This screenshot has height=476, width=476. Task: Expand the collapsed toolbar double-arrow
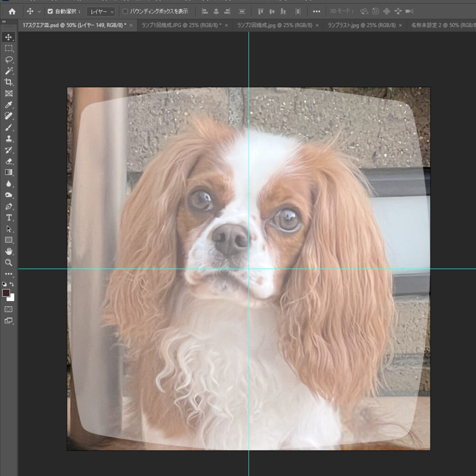(4, 22)
